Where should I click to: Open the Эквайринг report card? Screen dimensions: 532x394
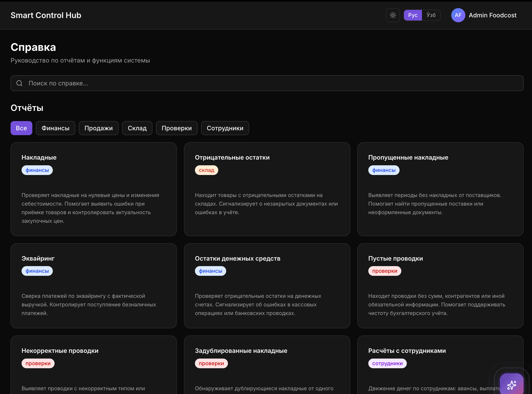point(94,286)
